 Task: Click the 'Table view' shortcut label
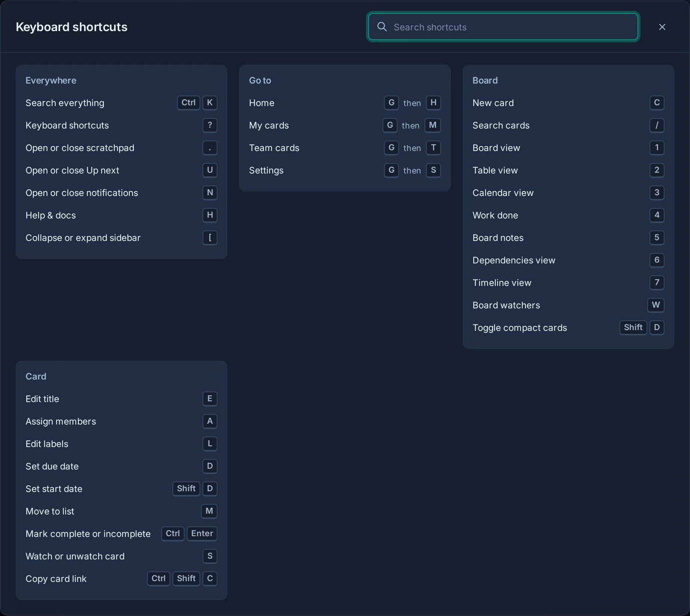495,170
